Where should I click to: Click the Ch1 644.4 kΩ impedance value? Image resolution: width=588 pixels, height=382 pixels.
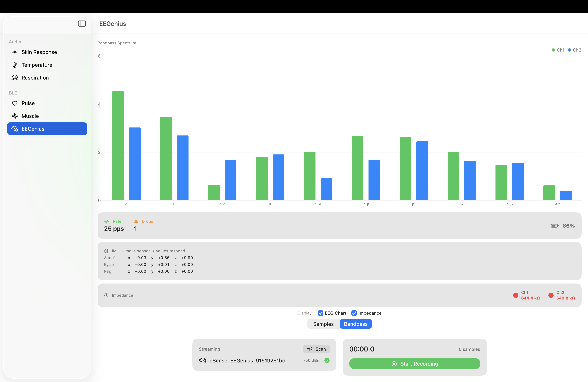click(x=530, y=298)
